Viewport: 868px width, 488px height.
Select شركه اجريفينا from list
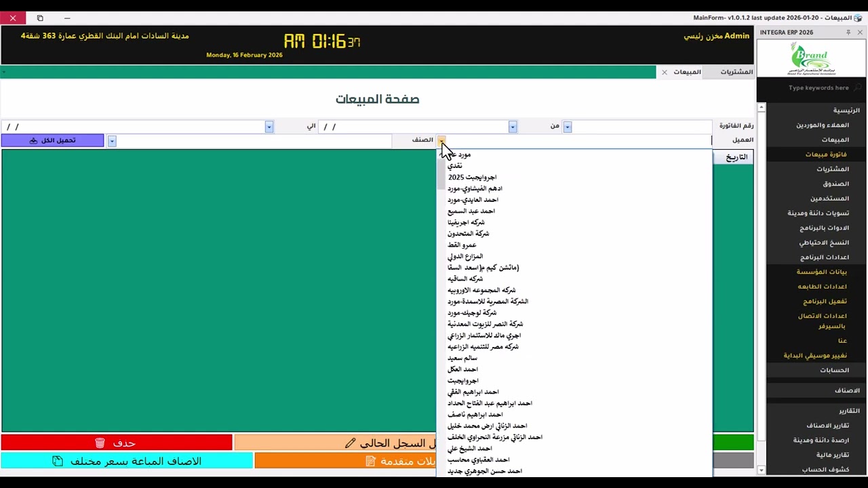coord(466,222)
